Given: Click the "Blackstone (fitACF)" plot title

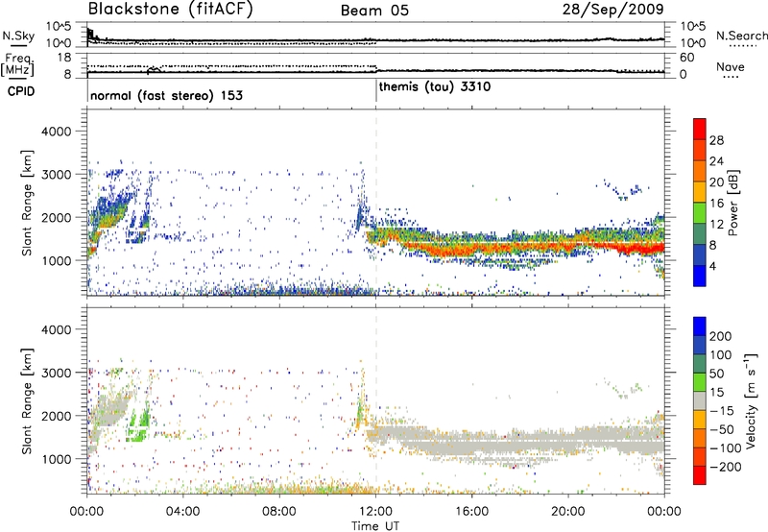Looking at the screenshot, I should pos(170,10).
